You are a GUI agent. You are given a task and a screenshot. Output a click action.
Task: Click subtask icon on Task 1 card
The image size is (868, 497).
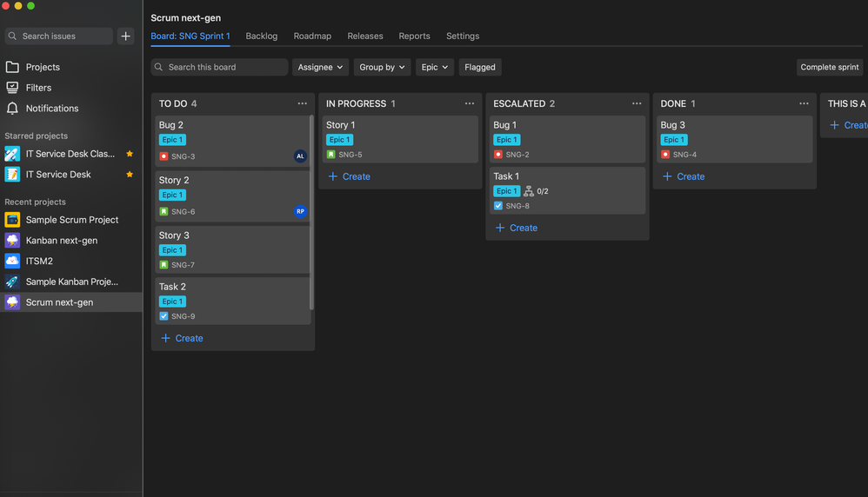click(x=529, y=191)
